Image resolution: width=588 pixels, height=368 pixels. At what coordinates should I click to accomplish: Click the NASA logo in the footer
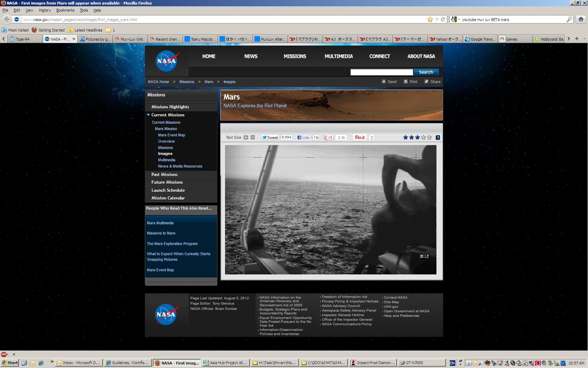pyautogui.click(x=167, y=314)
